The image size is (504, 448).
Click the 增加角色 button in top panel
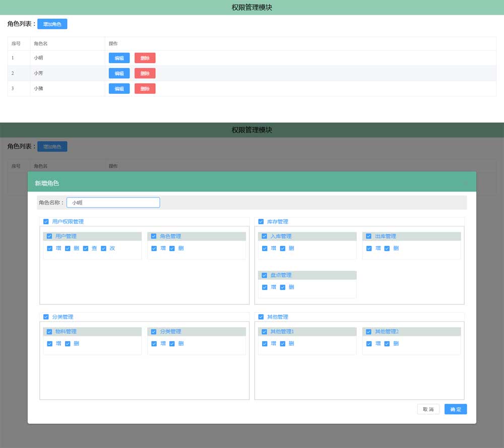(x=52, y=24)
